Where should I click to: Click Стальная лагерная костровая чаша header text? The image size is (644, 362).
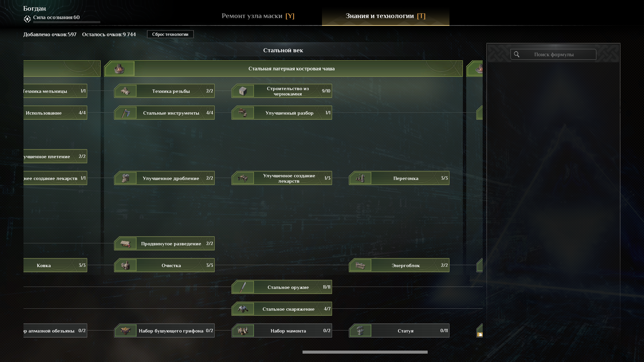pos(291,69)
